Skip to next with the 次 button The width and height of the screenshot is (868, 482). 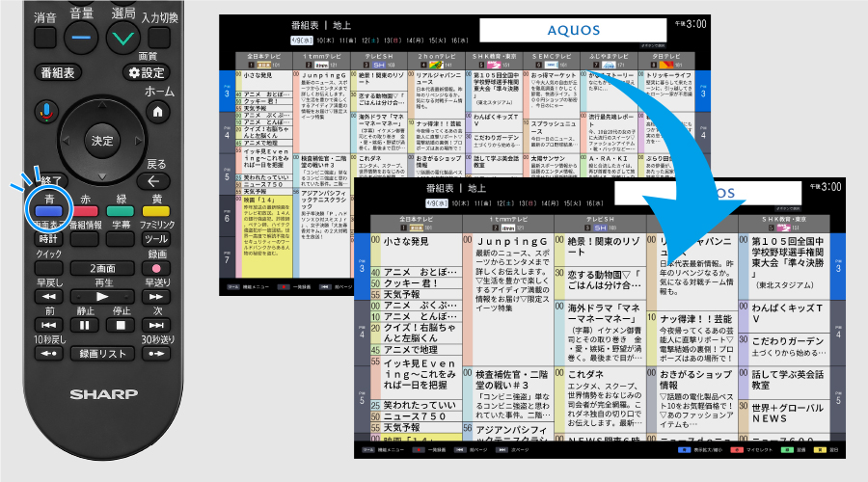coord(156,326)
